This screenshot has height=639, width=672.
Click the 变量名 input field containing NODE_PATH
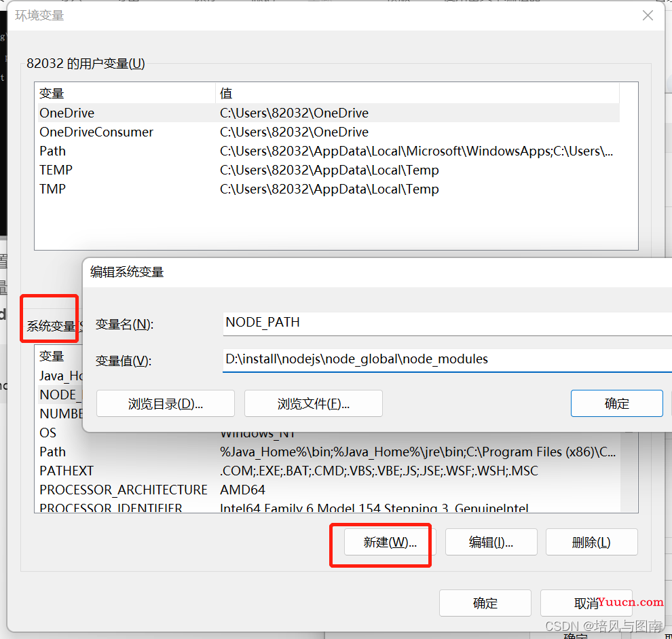point(447,323)
